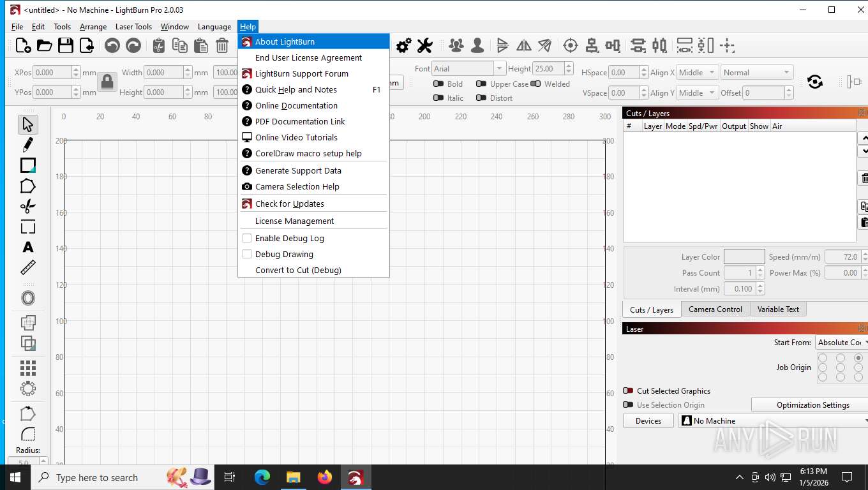
Task: Open the Start From dropdown
Action: 842,343
